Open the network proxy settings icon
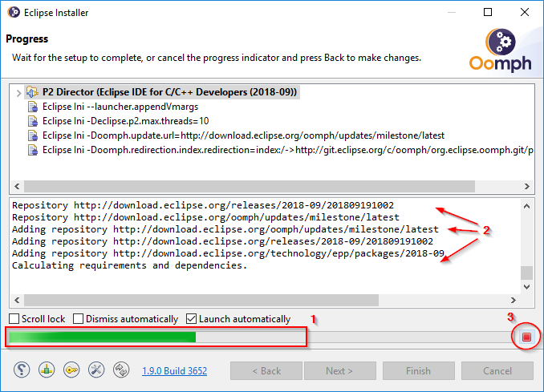This screenshot has height=392, width=544. [x=47, y=370]
